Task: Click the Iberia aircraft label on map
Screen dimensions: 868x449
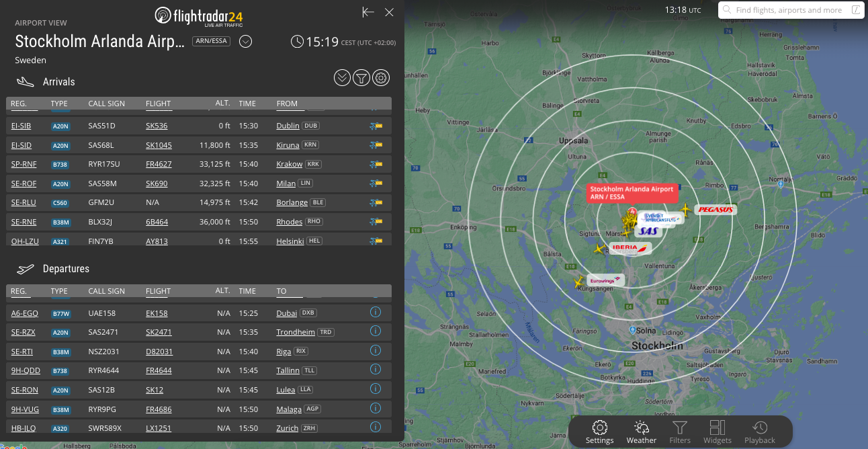Action: (x=630, y=248)
